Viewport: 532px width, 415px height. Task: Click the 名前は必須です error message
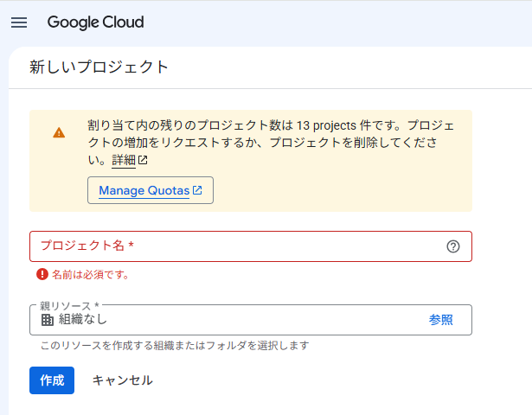[x=90, y=274]
